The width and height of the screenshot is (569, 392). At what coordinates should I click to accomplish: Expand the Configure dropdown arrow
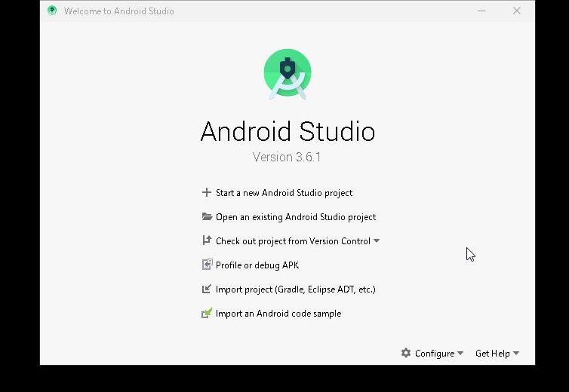[x=460, y=354]
